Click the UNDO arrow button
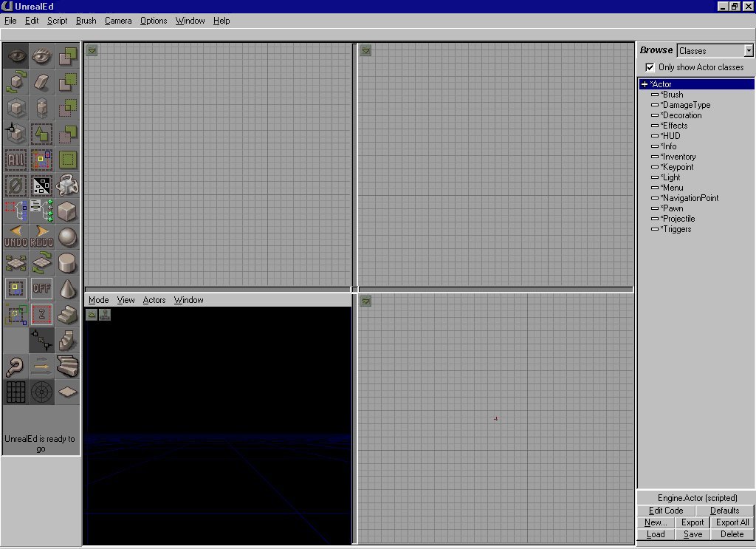 pos(16,237)
